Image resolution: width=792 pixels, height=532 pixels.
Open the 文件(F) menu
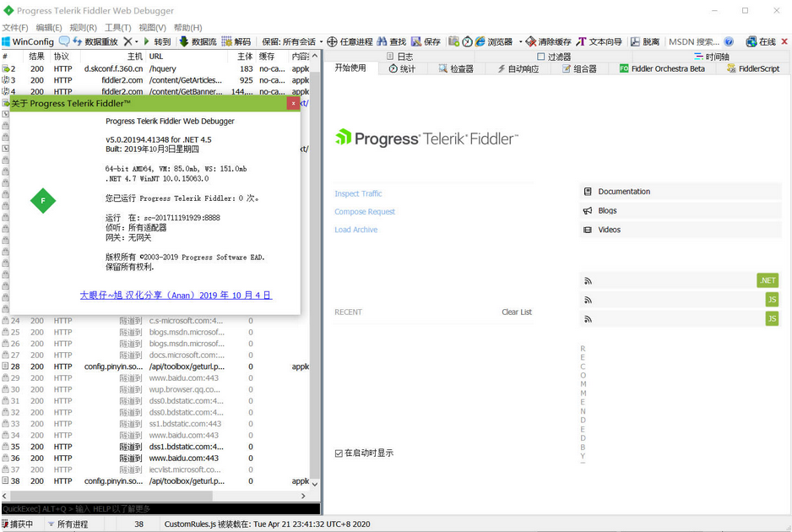15,27
